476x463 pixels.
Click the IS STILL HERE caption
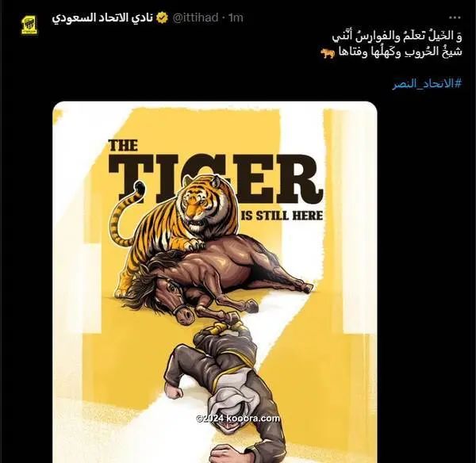coord(282,216)
